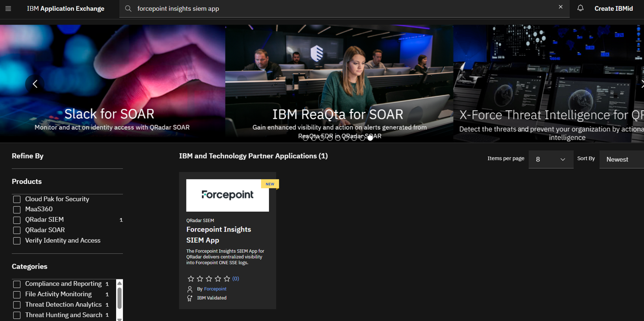The width and height of the screenshot is (644, 321).
Task: Click the publisher person icon
Action: (x=189, y=289)
